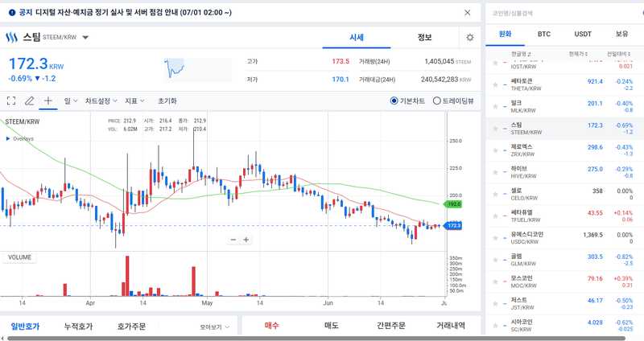Zoom in chart with plus button

246,240
